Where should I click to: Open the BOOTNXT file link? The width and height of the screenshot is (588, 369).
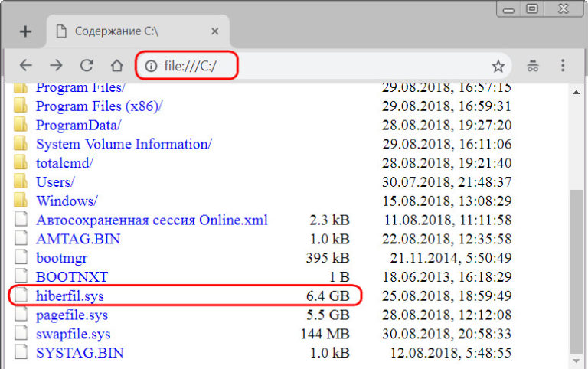click(72, 277)
